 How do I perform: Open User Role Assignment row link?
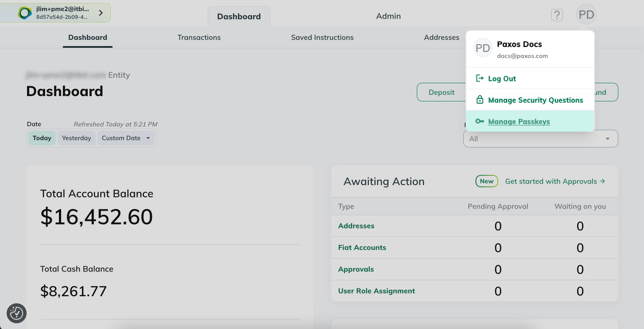[x=376, y=291]
